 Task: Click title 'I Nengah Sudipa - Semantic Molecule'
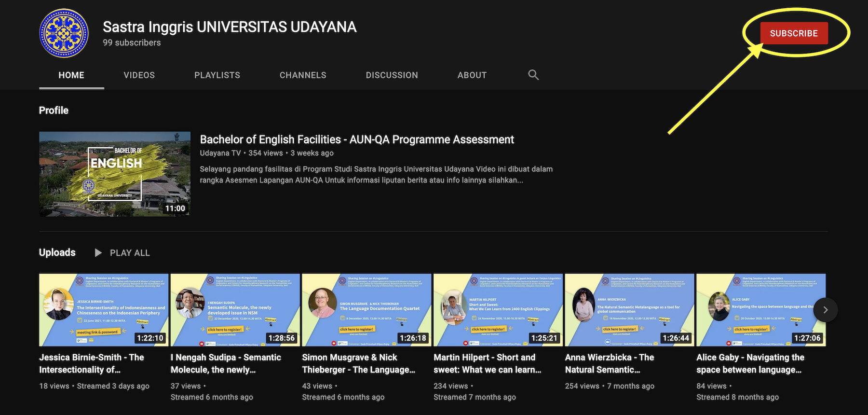(226, 363)
